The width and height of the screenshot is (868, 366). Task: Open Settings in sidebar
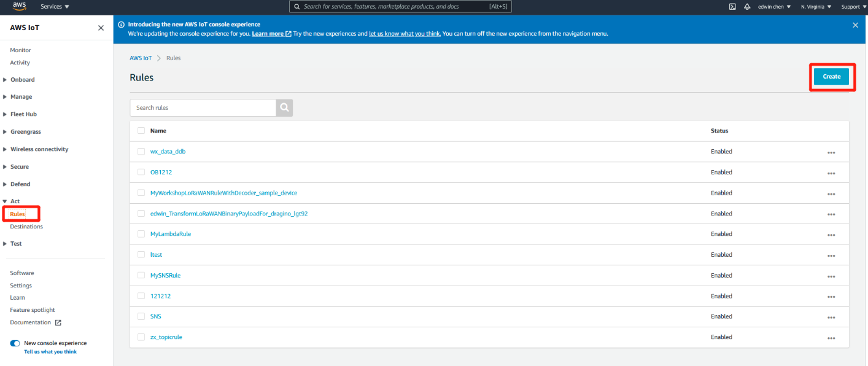(21, 286)
